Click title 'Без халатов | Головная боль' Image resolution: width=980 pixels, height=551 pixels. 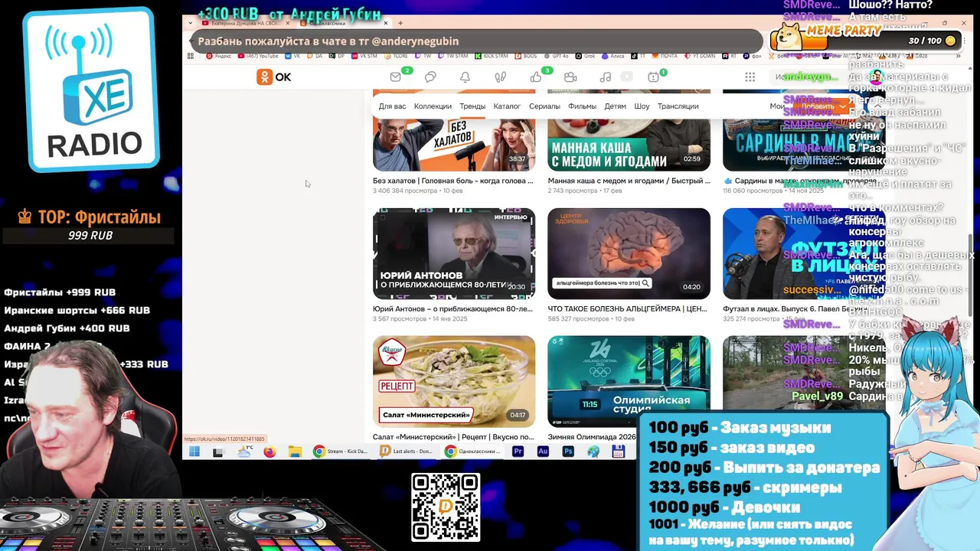[x=452, y=181]
